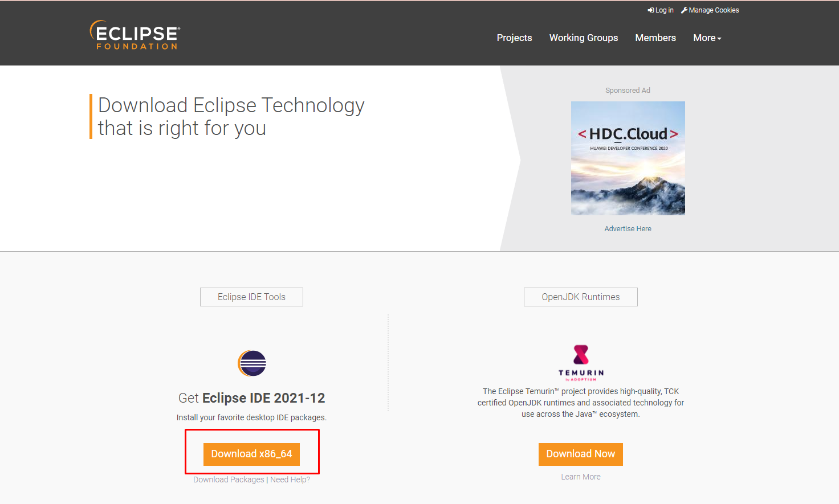Expand the More dropdown menu
The height and width of the screenshot is (504, 839).
pos(707,38)
